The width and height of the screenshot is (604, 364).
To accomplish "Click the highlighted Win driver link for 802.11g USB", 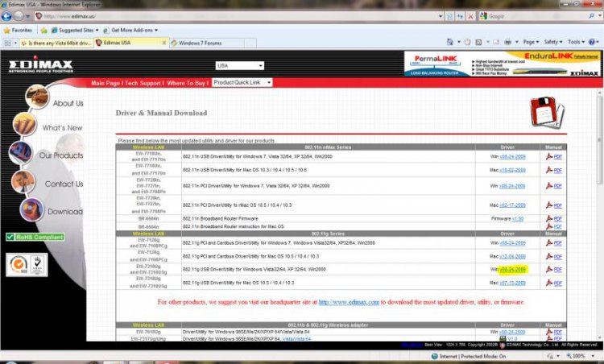I will pyautogui.click(x=512, y=270).
